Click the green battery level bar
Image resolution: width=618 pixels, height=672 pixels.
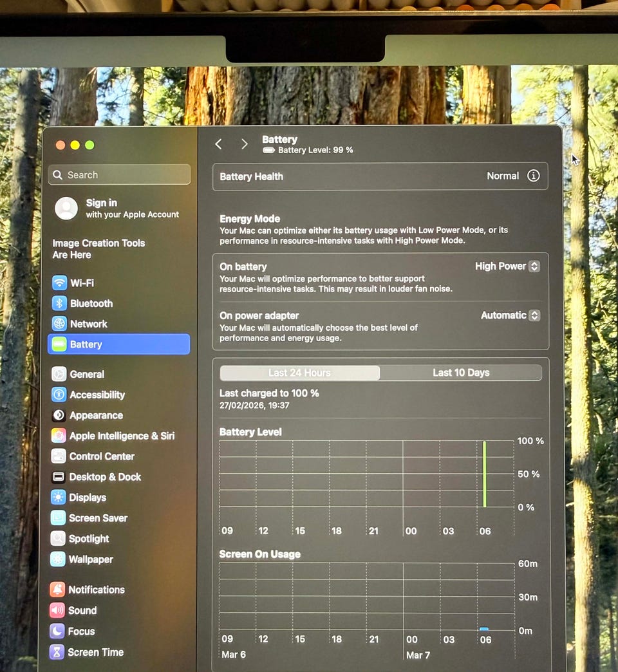tap(485, 474)
